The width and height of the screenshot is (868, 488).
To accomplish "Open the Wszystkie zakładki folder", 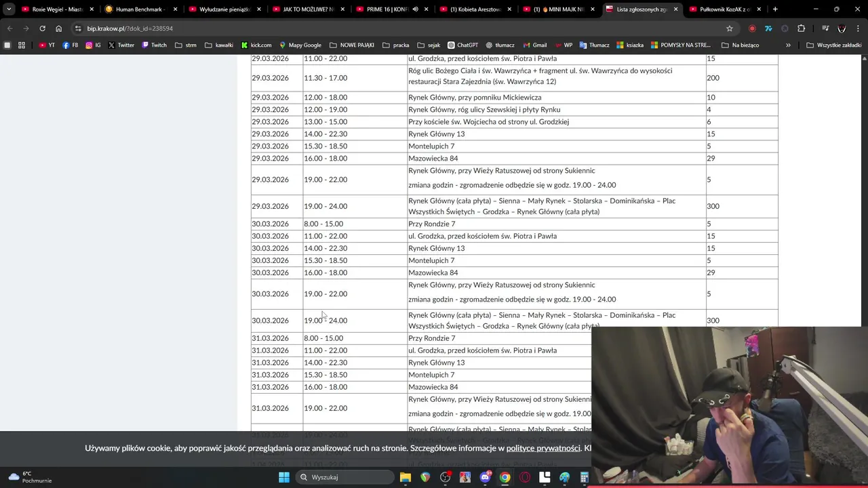I will 834,45.
